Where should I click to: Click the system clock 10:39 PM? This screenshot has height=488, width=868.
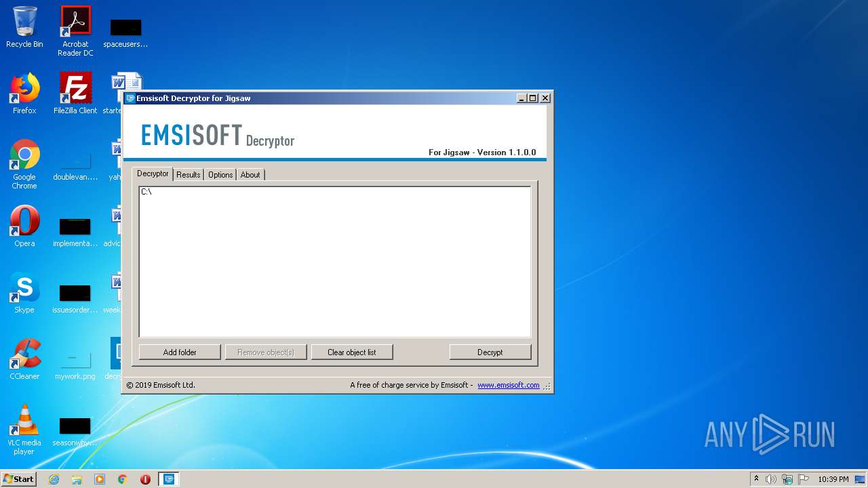(x=833, y=479)
